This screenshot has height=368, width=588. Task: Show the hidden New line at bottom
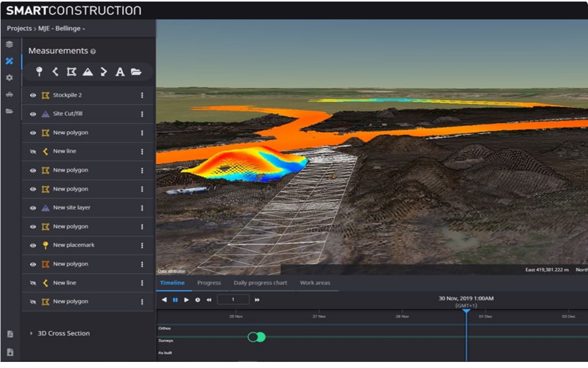33,283
